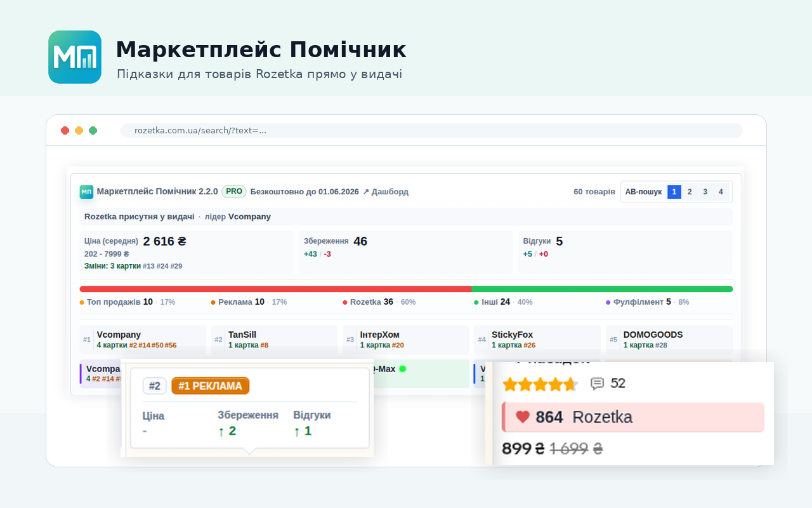
Task: Click the comment bubble icon beside 52
Action: pyautogui.click(x=597, y=384)
